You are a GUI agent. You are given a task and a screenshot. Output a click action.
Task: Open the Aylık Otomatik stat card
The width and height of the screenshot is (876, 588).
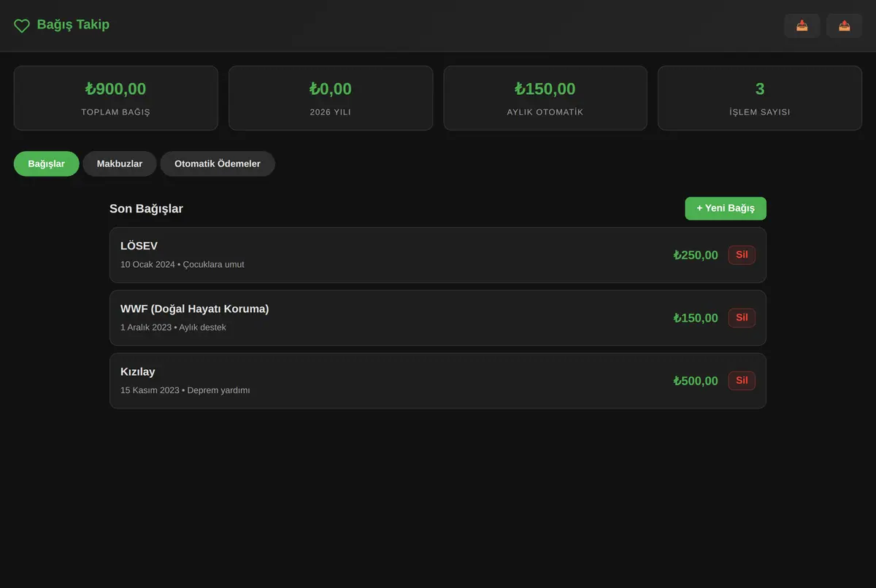coord(545,98)
